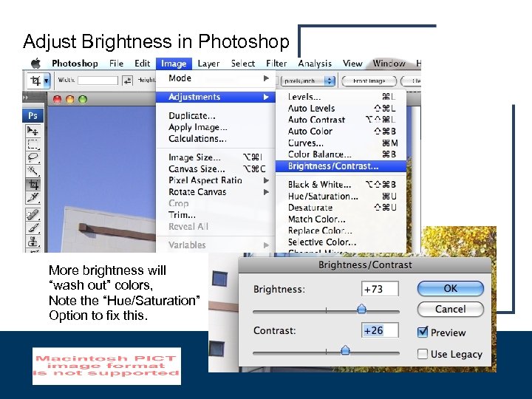Select the Rectangular Marquee tool

point(33,144)
